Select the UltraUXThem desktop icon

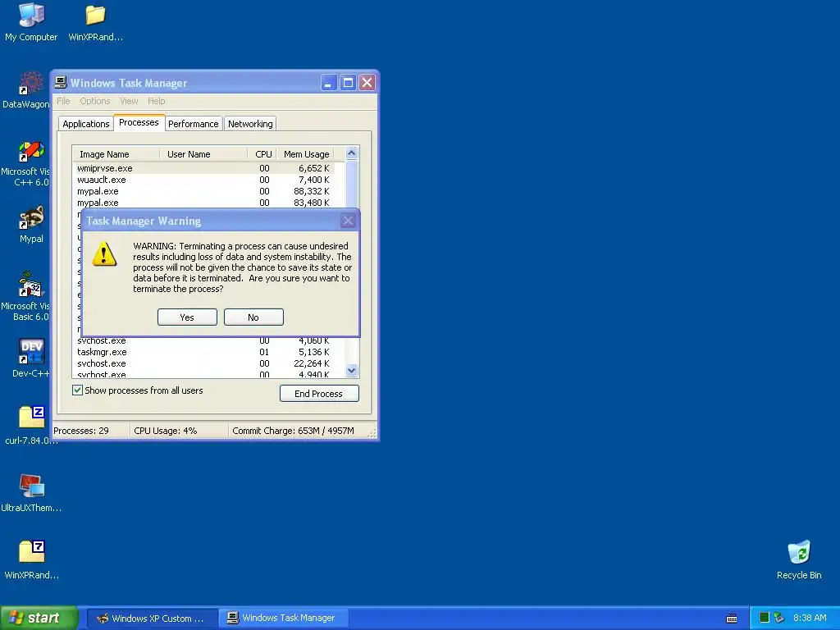[x=31, y=493]
